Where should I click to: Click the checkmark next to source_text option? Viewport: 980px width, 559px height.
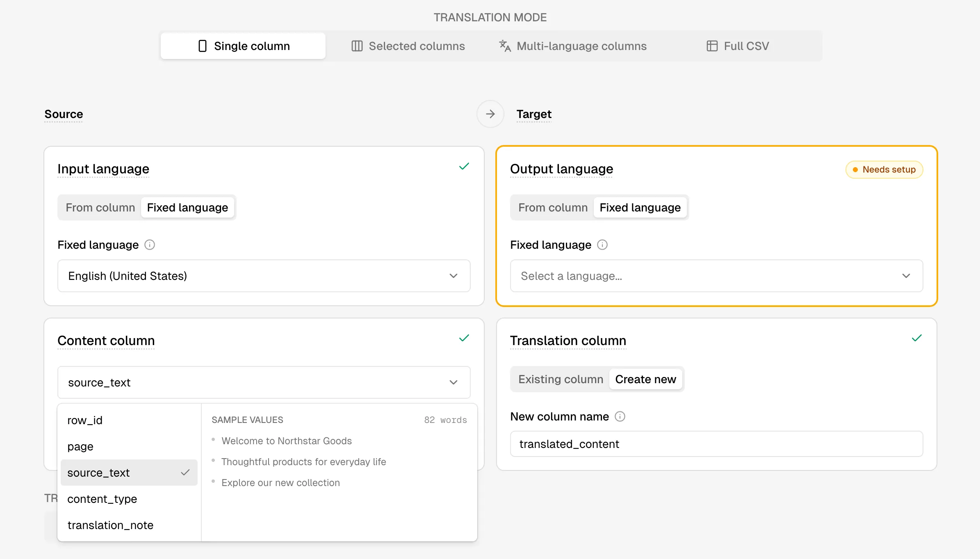185,473
